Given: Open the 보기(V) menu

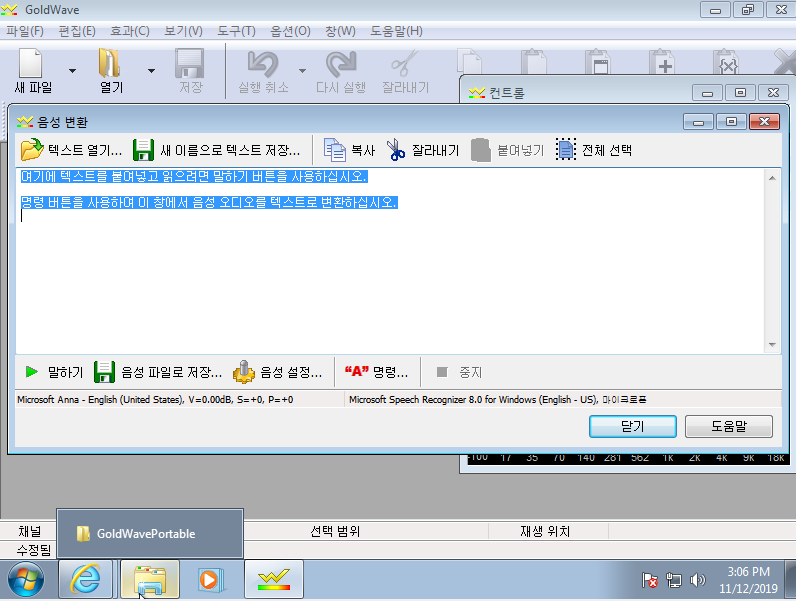Looking at the screenshot, I should (183, 31).
